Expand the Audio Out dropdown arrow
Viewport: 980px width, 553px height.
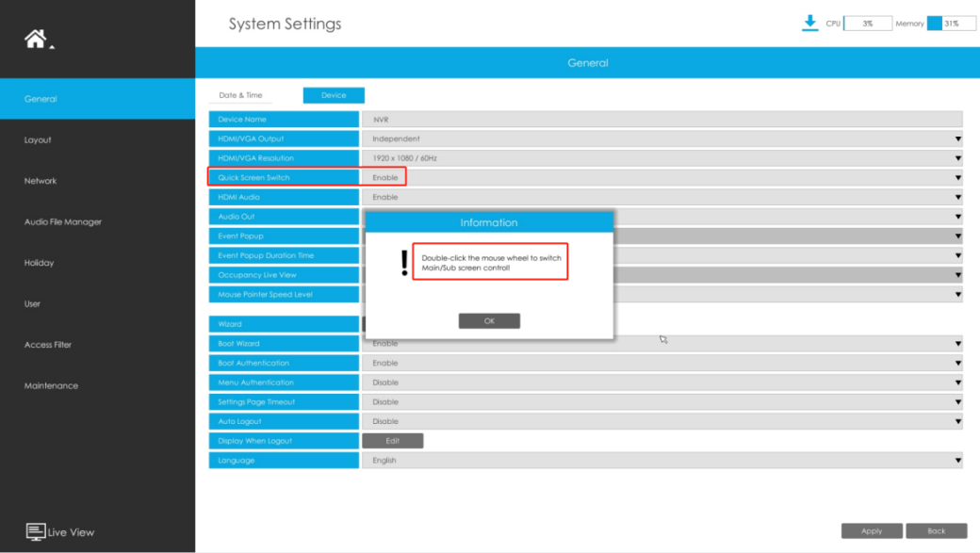click(957, 217)
